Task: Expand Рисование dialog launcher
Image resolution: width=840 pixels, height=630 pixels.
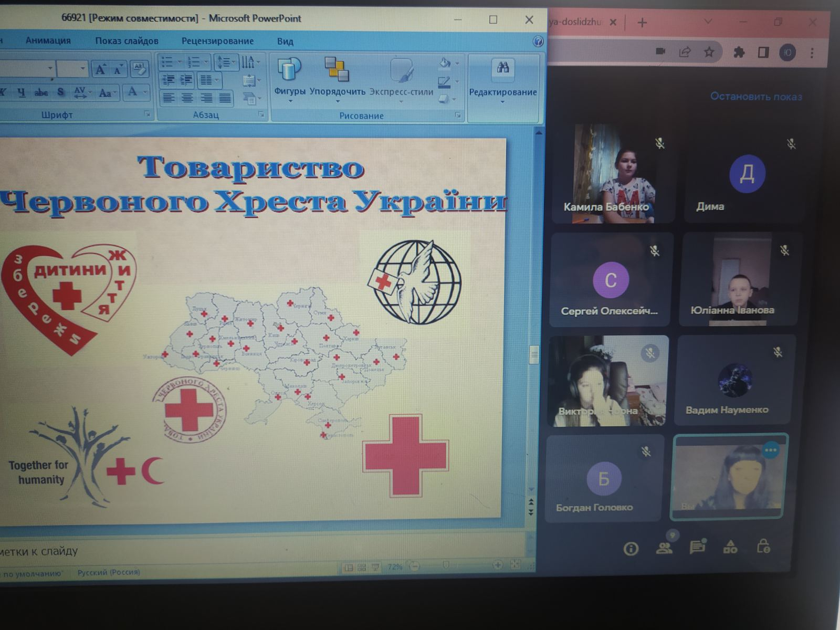Action: (458, 115)
